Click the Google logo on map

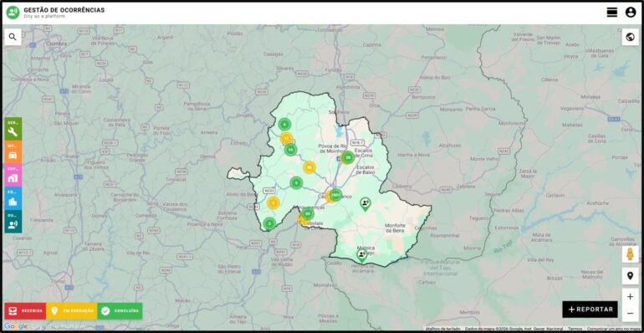(16, 326)
